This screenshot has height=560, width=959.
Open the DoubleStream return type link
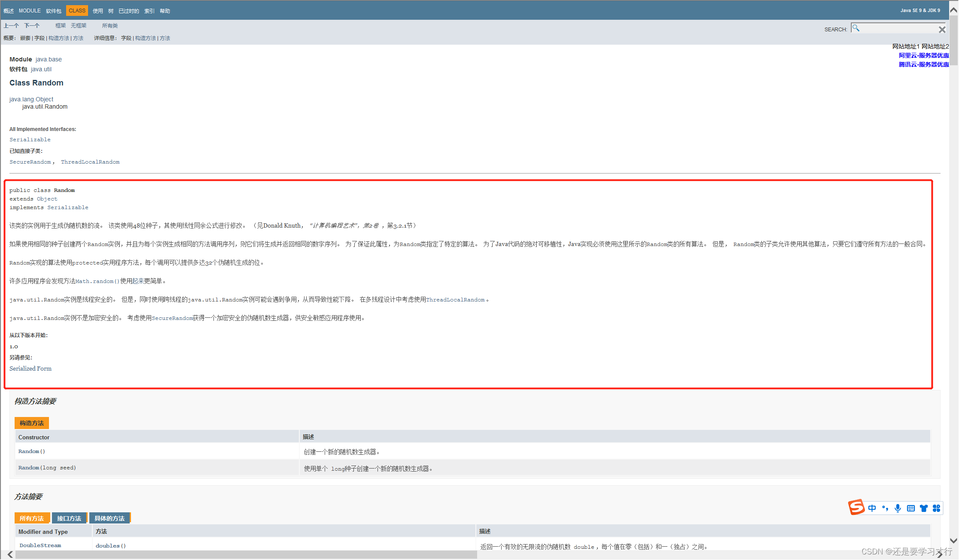pos(40,545)
